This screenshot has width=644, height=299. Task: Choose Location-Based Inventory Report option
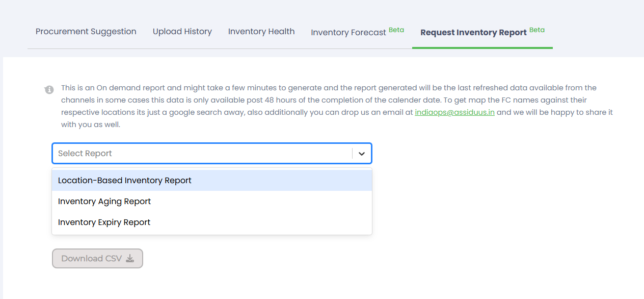[x=125, y=181]
